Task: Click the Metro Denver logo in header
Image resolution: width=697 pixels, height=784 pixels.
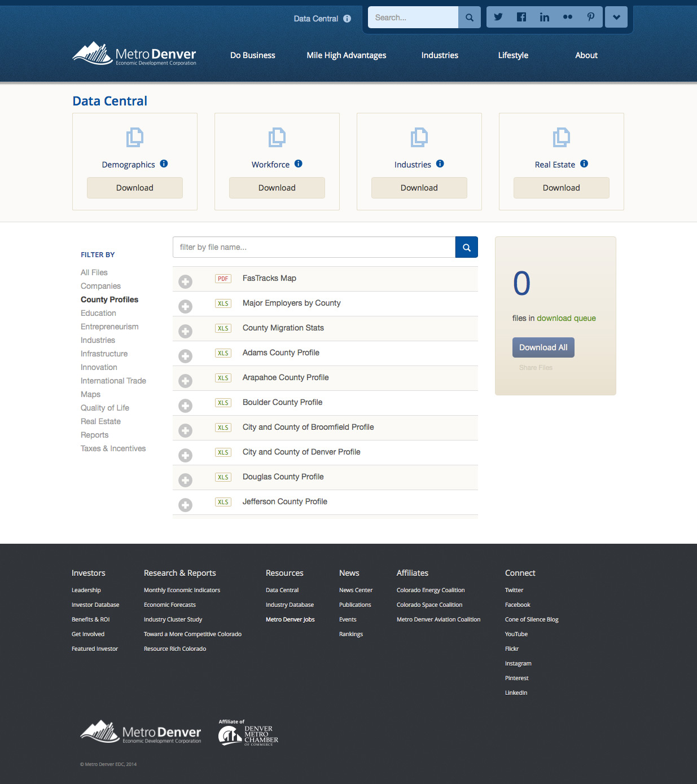Action: coord(134,54)
